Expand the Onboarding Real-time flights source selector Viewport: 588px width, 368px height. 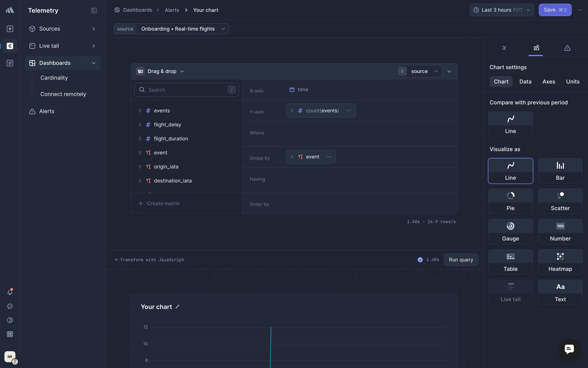click(x=183, y=29)
